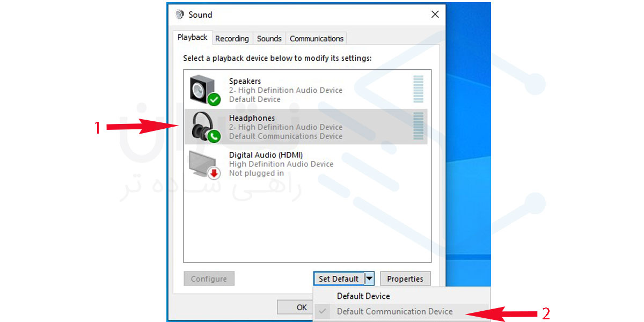Open the Recording tab
The image size is (644, 322).
pyautogui.click(x=232, y=39)
